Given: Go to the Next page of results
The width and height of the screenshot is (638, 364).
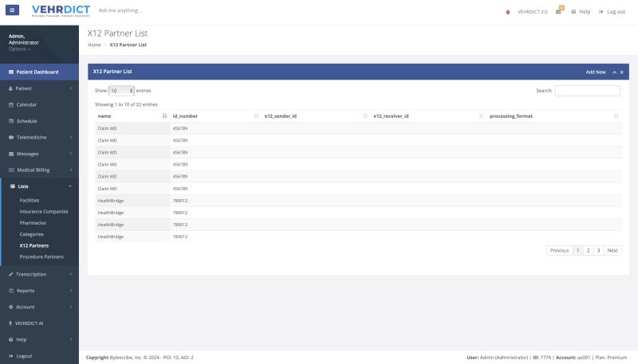Looking at the screenshot, I should click(x=612, y=250).
